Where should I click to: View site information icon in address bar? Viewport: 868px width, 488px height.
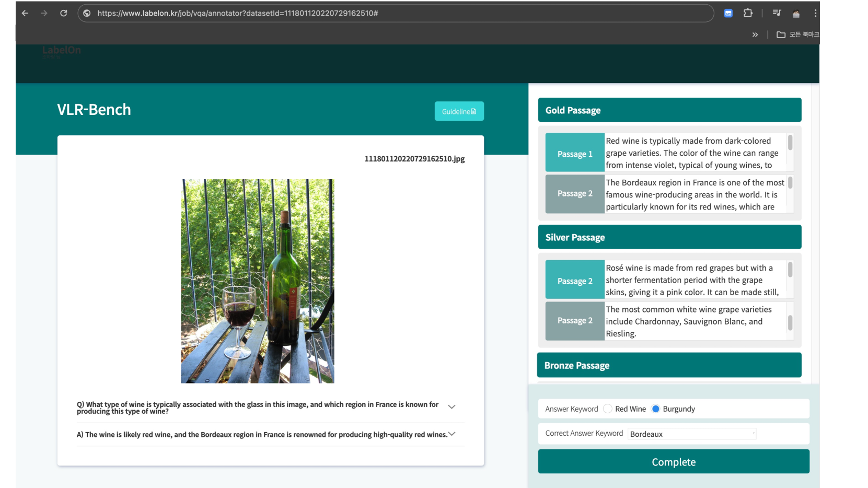click(87, 13)
